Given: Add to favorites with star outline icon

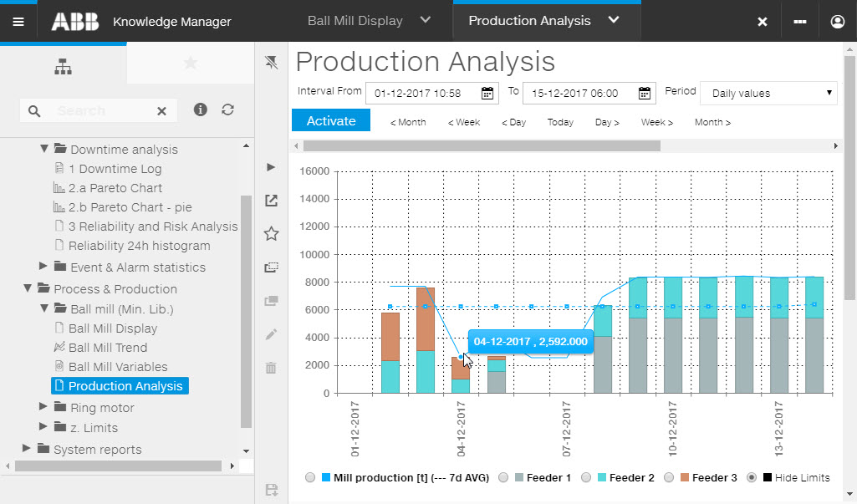Looking at the screenshot, I should click(x=271, y=234).
